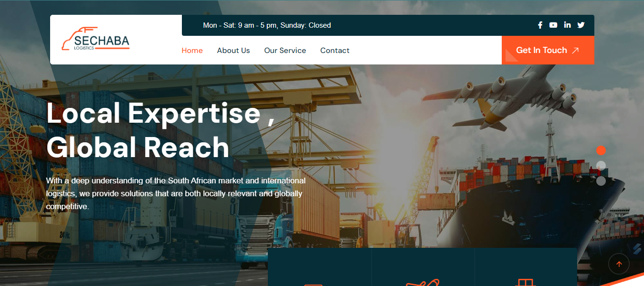The image size is (644, 286).
Task: Switch to the third slide indicator dot
Action: (601, 181)
